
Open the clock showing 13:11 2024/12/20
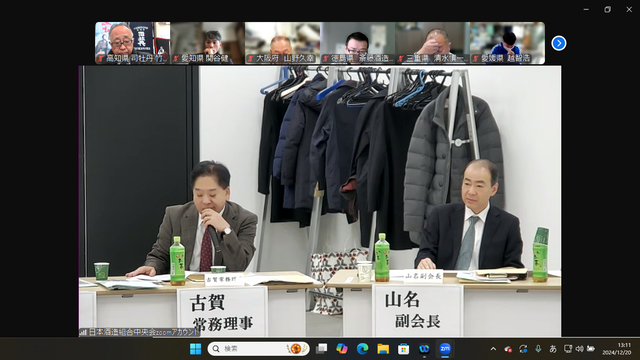(616, 349)
